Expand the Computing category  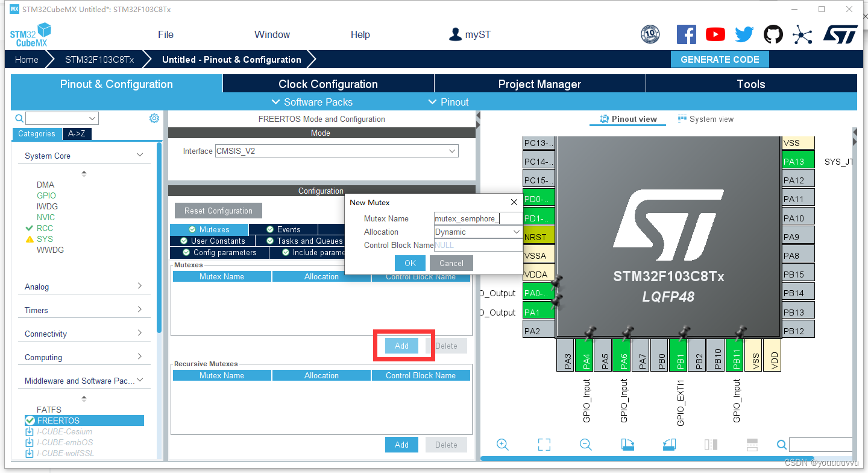coord(140,357)
